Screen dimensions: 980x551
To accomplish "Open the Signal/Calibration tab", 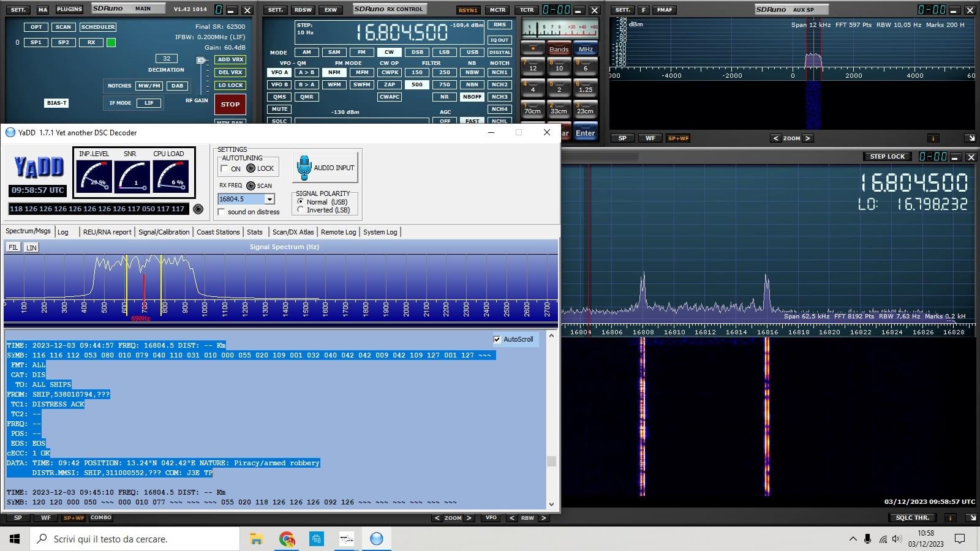I will click(x=164, y=232).
